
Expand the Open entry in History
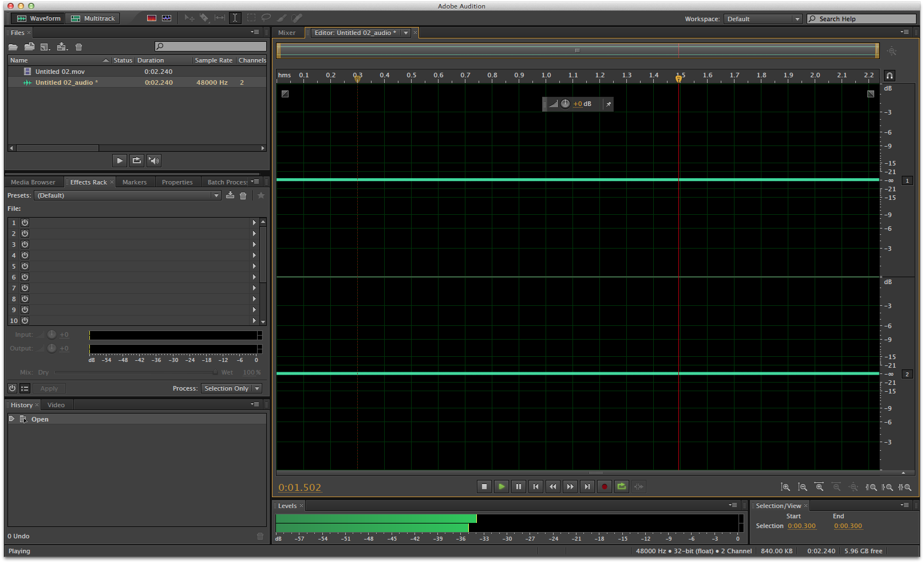click(11, 419)
